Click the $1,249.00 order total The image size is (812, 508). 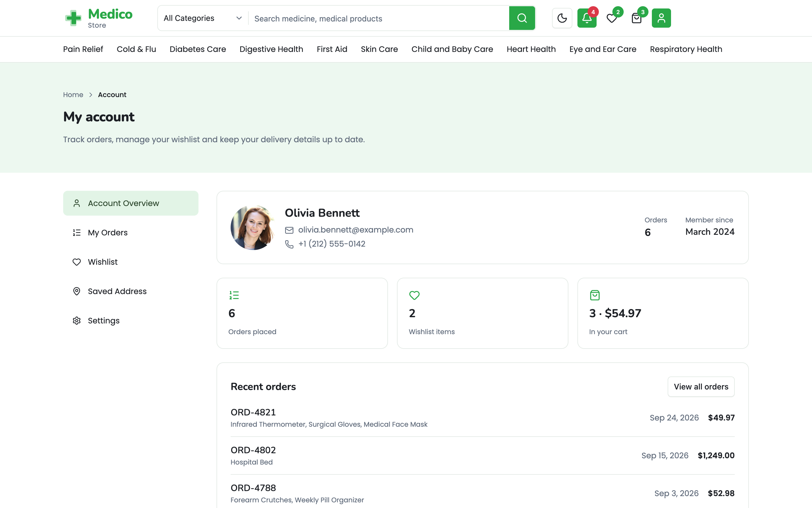point(716,456)
